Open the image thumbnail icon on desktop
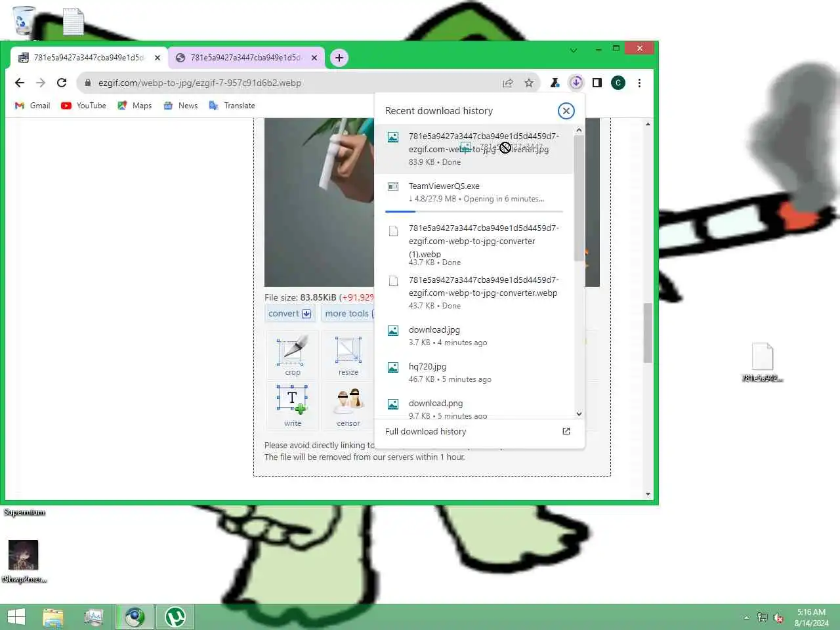 click(24, 562)
